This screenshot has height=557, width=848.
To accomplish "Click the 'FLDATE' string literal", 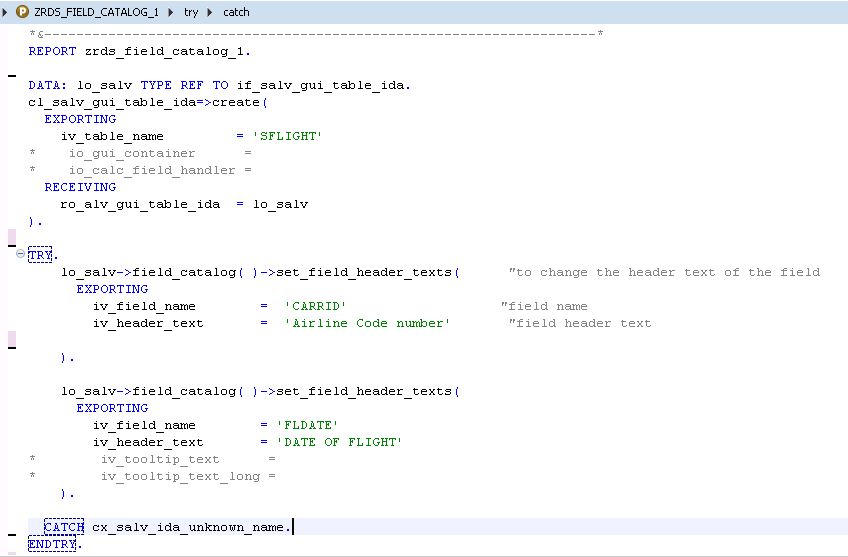I will pos(307,425).
